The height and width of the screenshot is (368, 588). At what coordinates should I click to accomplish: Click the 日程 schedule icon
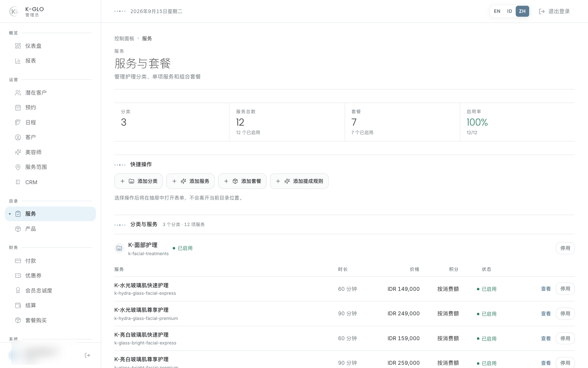pyautogui.click(x=18, y=122)
